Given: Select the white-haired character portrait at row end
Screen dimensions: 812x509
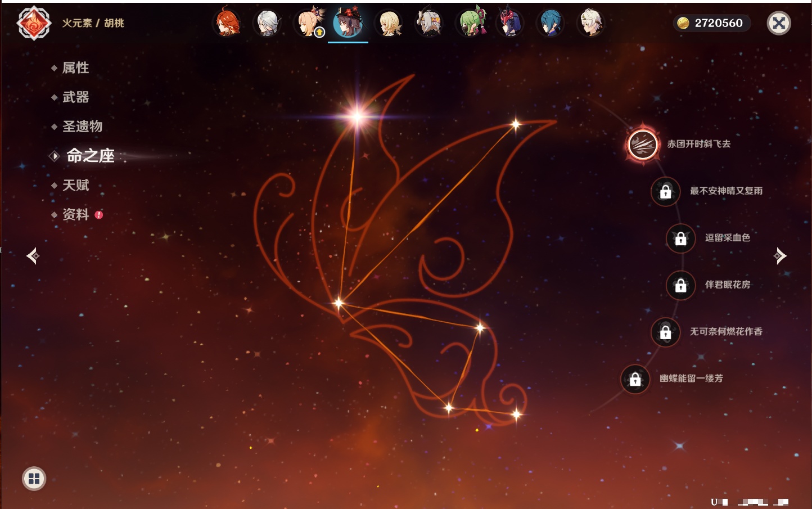Looking at the screenshot, I should click(592, 23).
